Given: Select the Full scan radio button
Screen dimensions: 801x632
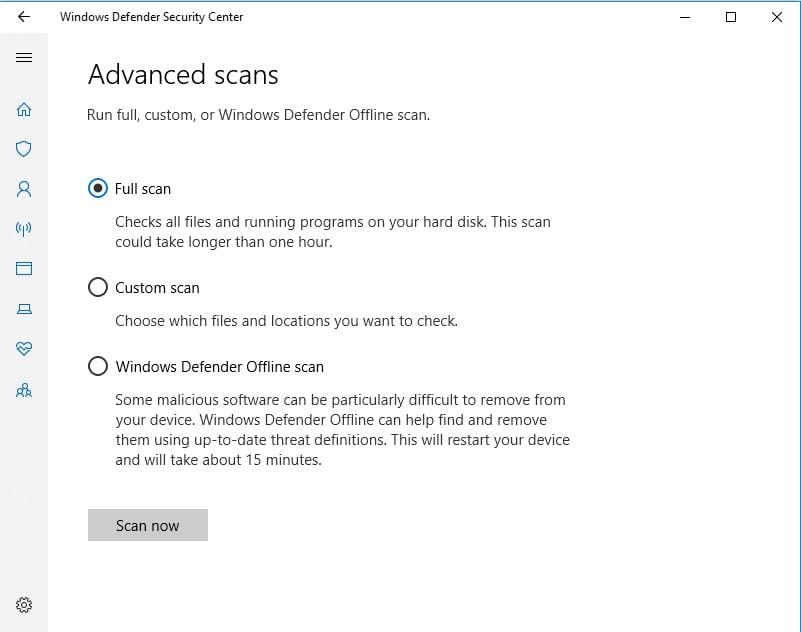Looking at the screenshot, I should click(98, 188).
